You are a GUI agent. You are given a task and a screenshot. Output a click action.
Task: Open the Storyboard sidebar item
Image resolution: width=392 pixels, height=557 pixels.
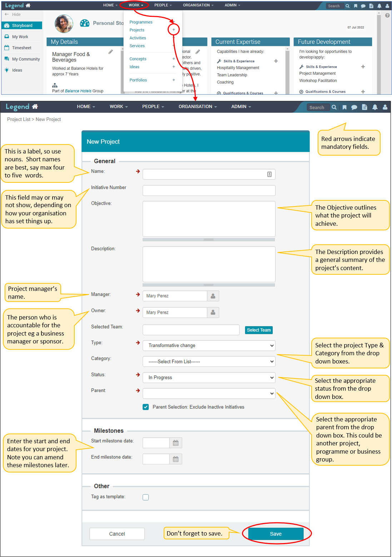pyautogui.click(x=22, y=25)
